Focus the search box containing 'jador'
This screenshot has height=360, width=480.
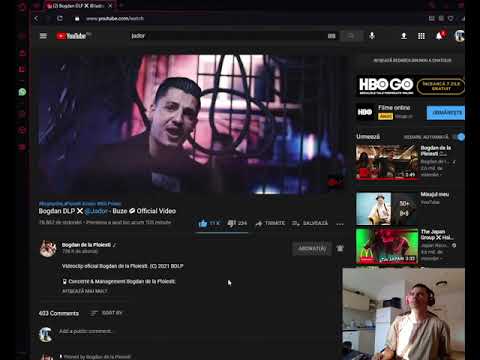pos(227,36)
